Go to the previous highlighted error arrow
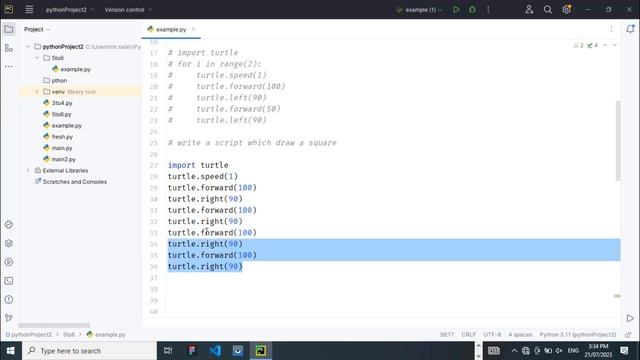Screen dimensions: 640x360 pos(605,45)
